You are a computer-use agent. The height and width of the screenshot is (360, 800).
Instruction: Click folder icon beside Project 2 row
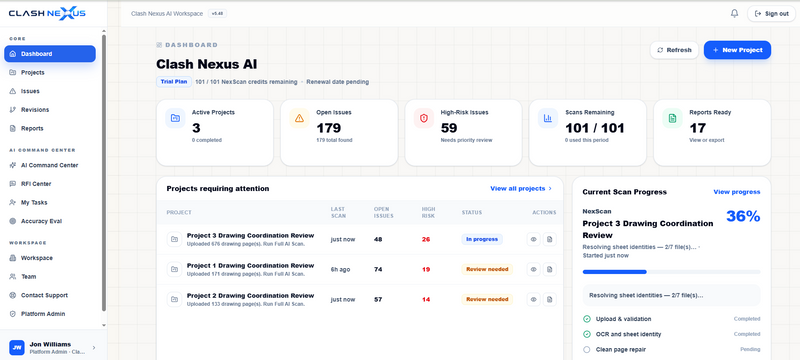tap(174, 299)
